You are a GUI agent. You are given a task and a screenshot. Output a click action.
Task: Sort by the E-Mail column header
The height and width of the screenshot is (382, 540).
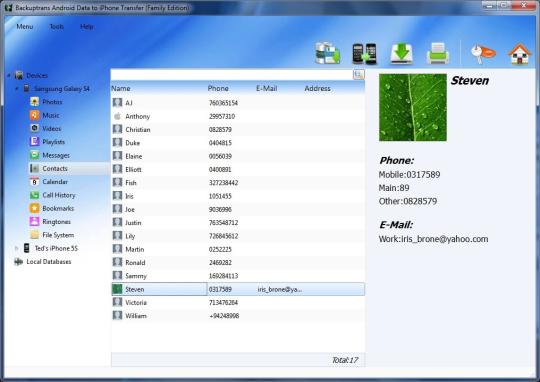click(267, 89)
